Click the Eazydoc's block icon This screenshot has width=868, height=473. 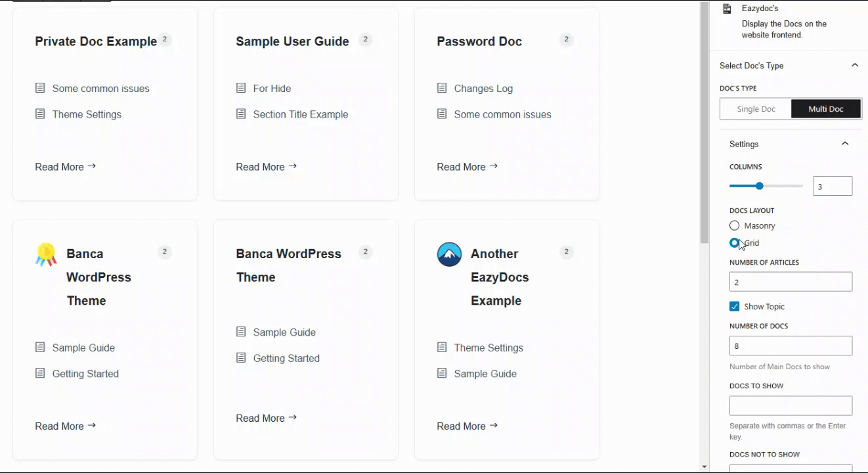pyautogui.click(x=727, y=9)
